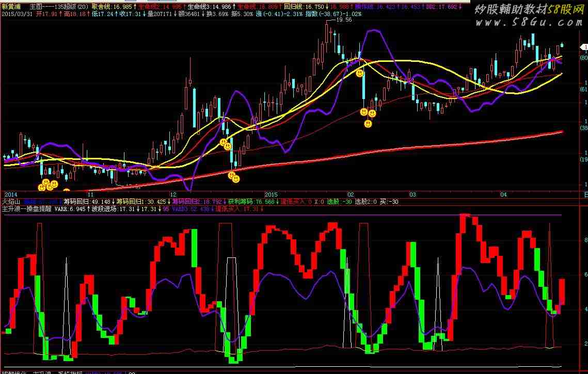Click the stock name 新黄浦
The width and height of the screenshot is (588, 374).
tap(11, 7)
